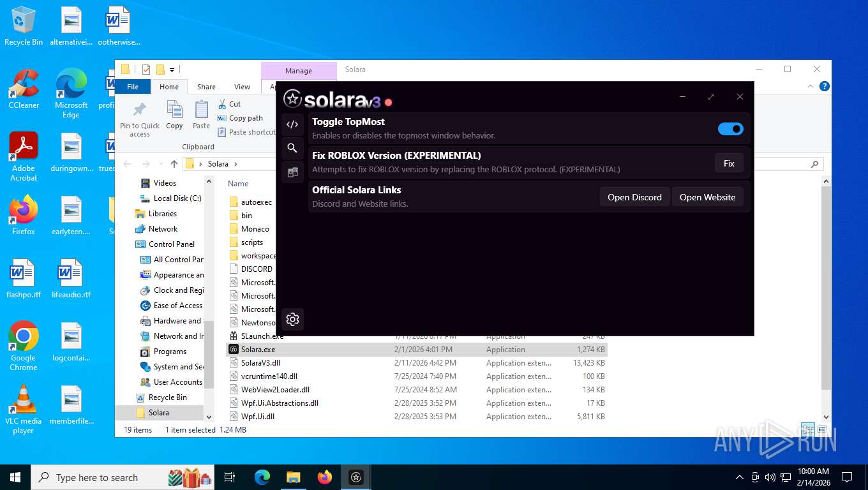
Task: Click the Solara star logo icon
Action: pos(292,99)
